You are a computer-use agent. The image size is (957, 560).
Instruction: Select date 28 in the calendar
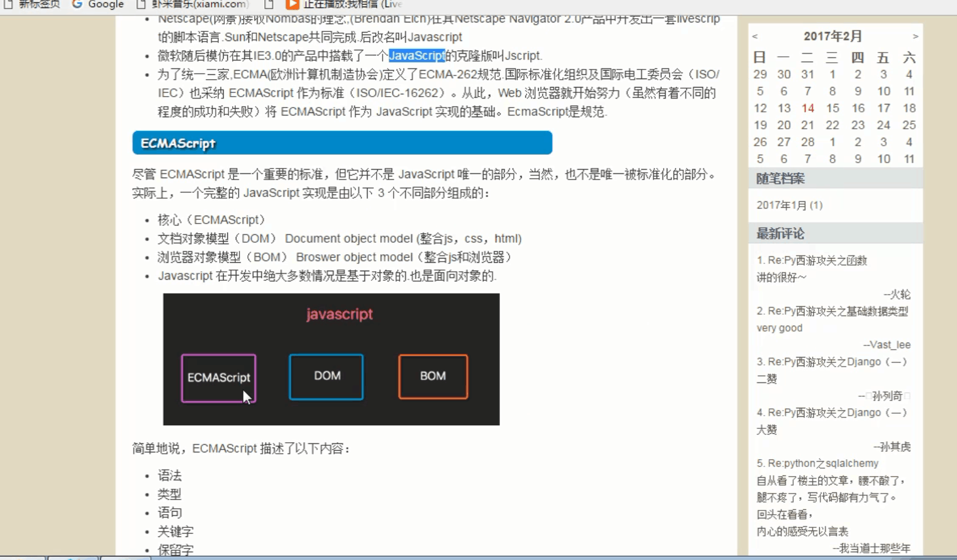pyautogui.click(x=808, y=142)
